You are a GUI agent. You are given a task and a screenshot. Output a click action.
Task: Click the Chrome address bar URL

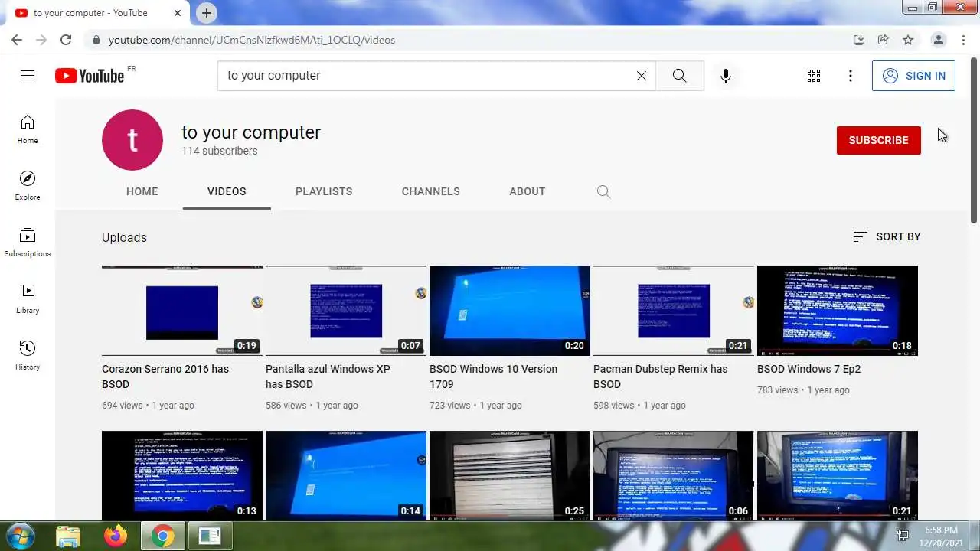[252, 40]
